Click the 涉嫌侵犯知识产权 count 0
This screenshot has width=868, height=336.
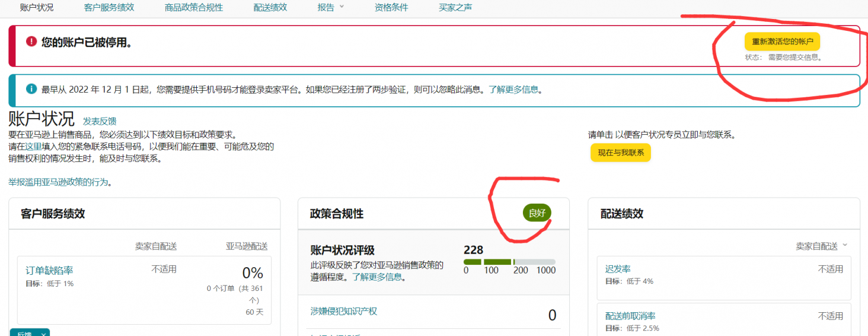tap(552, 315)
